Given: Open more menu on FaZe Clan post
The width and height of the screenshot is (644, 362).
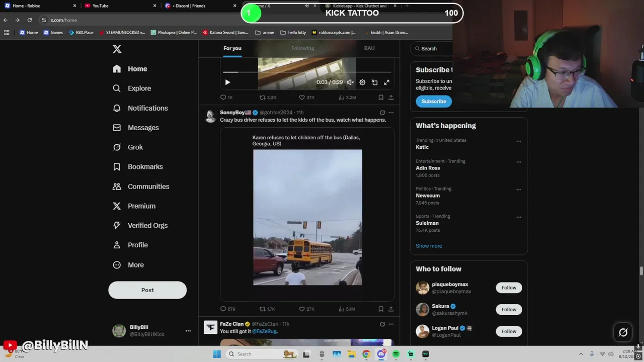Looking at the screenshot, I should click(391, 324).
